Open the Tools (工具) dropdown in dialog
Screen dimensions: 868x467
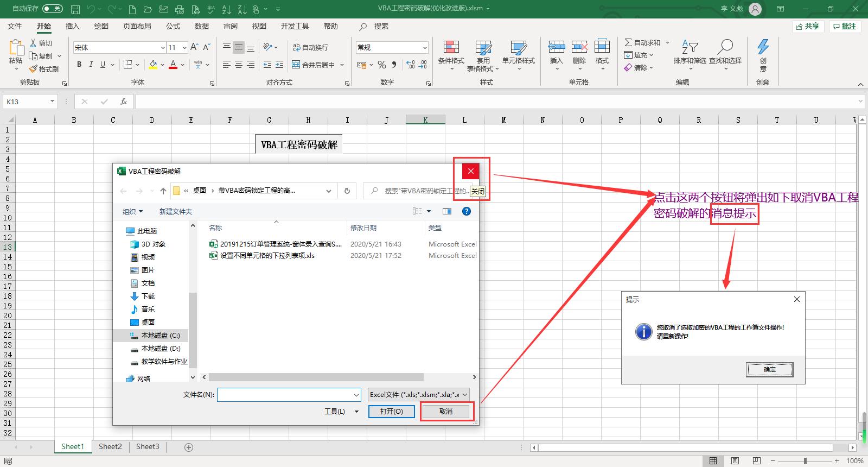[x=342, y=412]
